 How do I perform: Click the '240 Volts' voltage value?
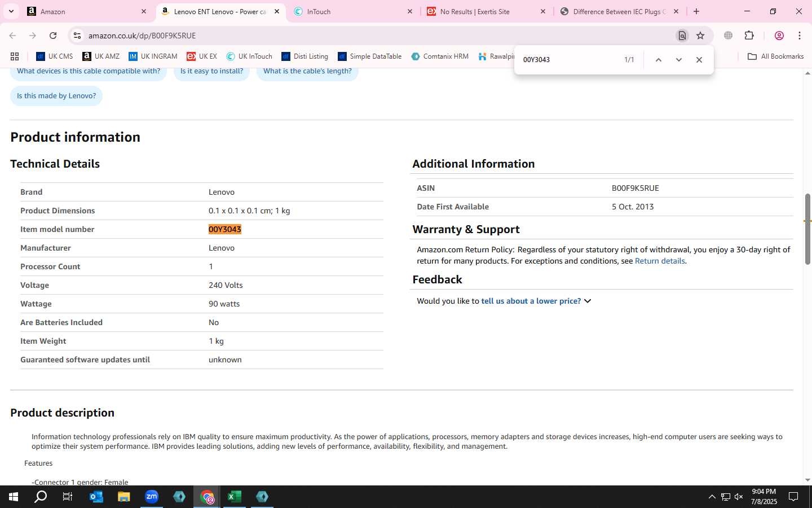point(226,285)
